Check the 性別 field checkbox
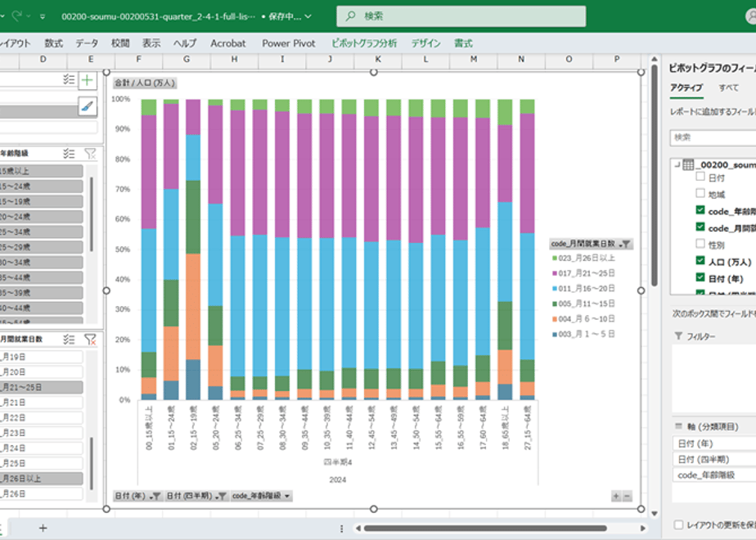This screenshot has width=756, height=540. (700, 244)
